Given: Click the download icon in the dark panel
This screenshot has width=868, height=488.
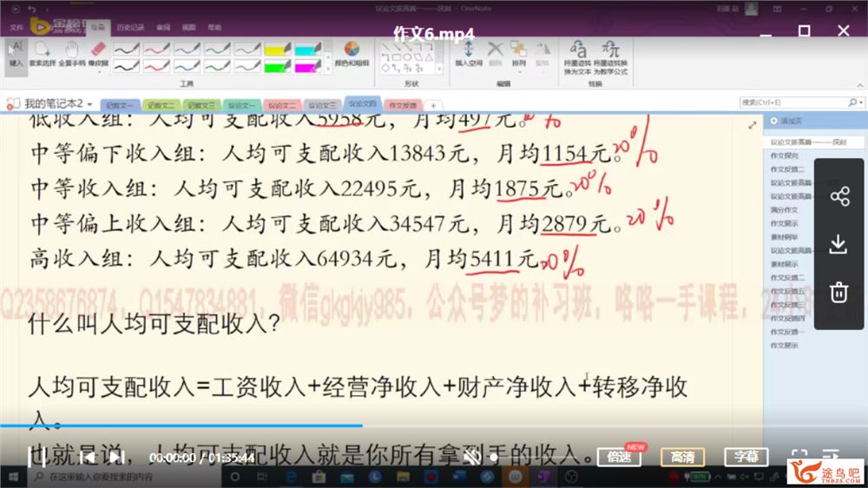Looking at the screenshot, I should [x=838, y=244].
